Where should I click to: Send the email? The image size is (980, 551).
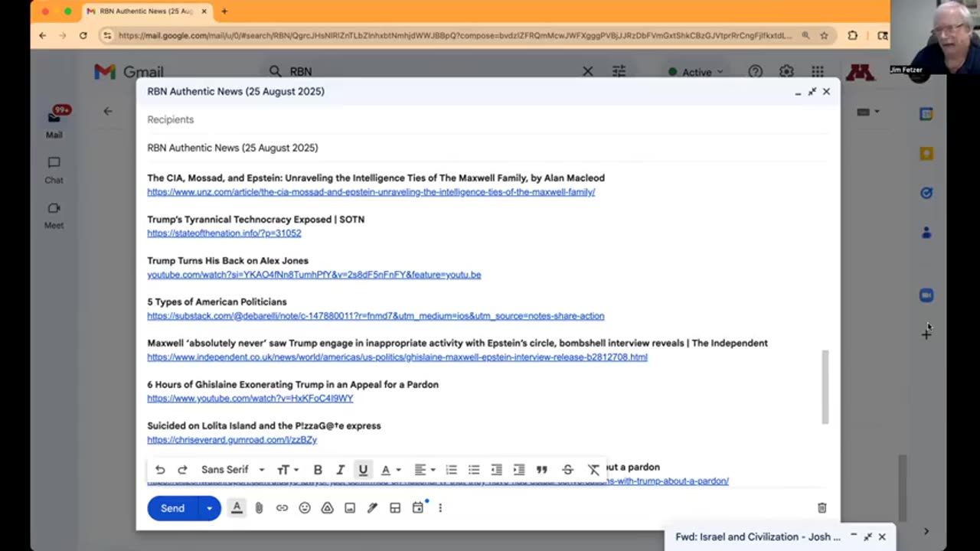point(172,508)
